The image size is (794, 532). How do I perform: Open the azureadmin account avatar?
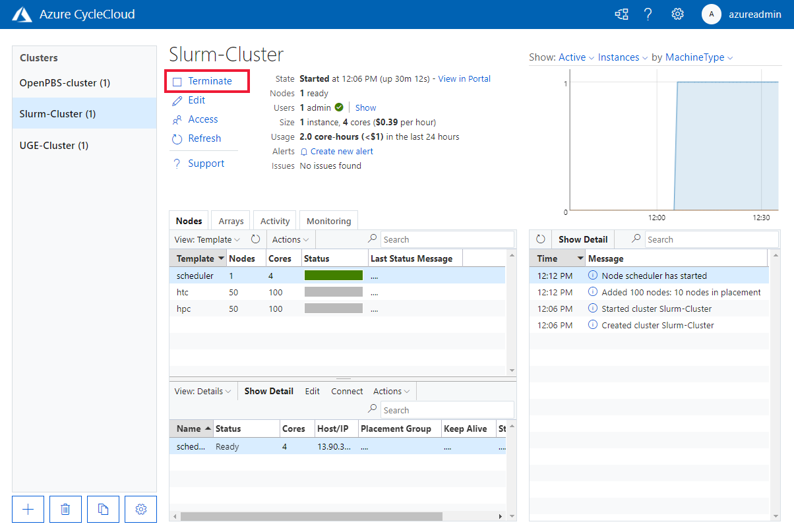click(x=712, y=14)
